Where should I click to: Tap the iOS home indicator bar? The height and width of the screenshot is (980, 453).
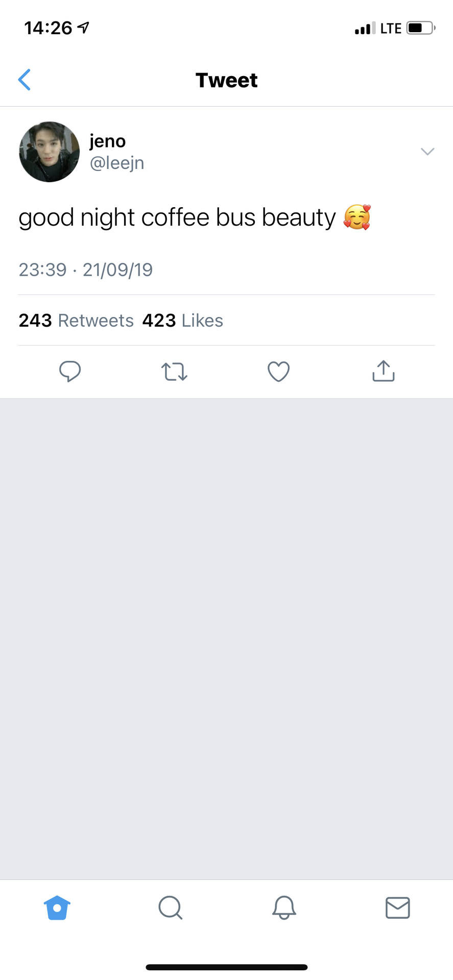coord(227,967)
